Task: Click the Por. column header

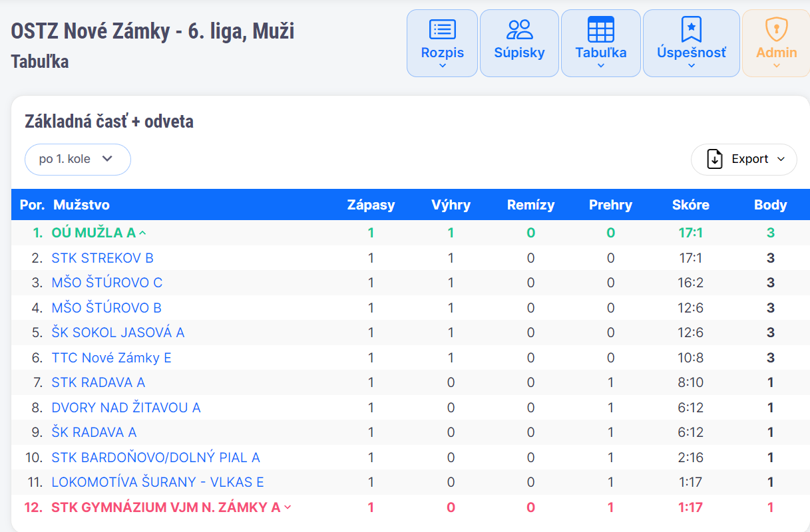Action: tap(32, 205)
